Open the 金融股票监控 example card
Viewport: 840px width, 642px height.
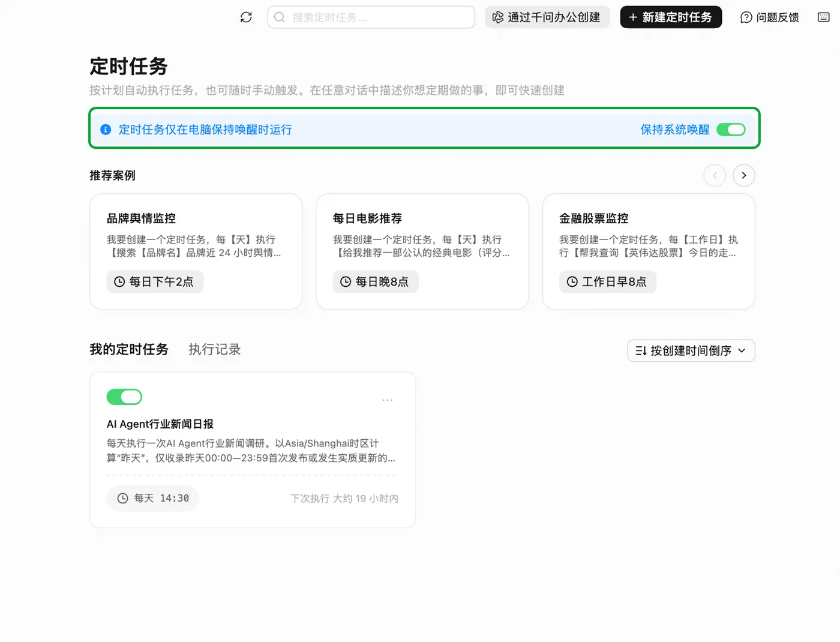(649, 251)
